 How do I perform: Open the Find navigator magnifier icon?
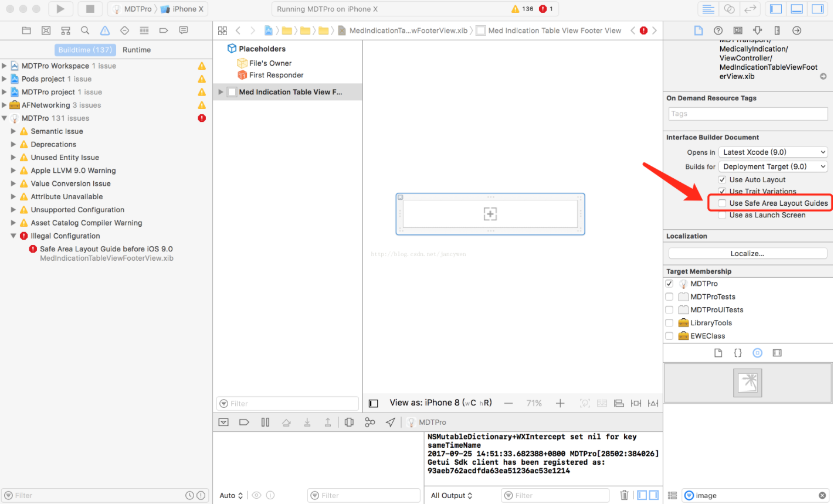85,30
